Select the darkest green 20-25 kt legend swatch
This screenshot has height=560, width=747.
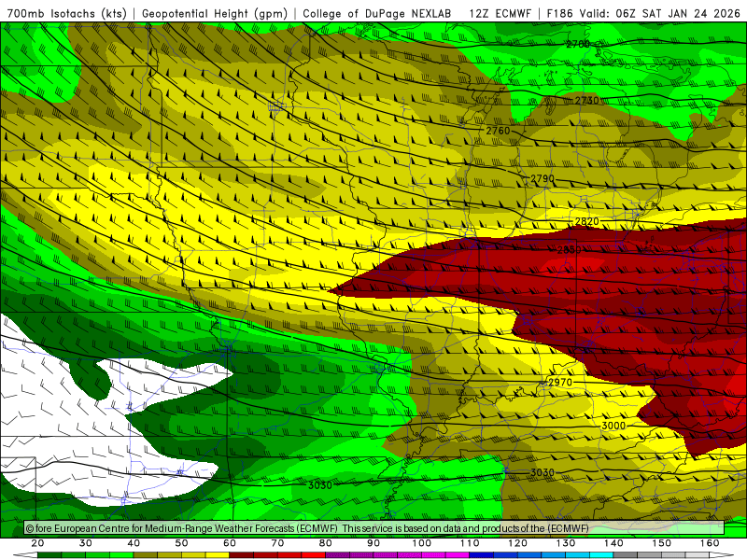click(x=49, y=555)
